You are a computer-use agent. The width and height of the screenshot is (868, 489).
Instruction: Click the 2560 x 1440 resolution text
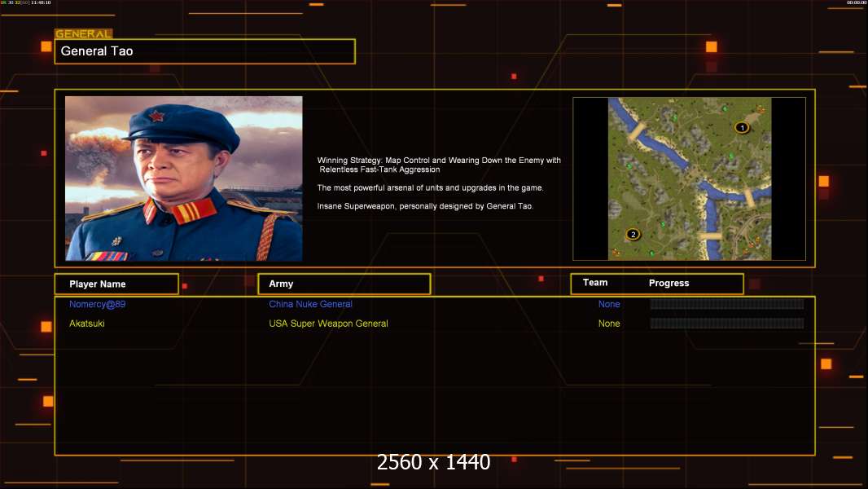pos(433,462)
